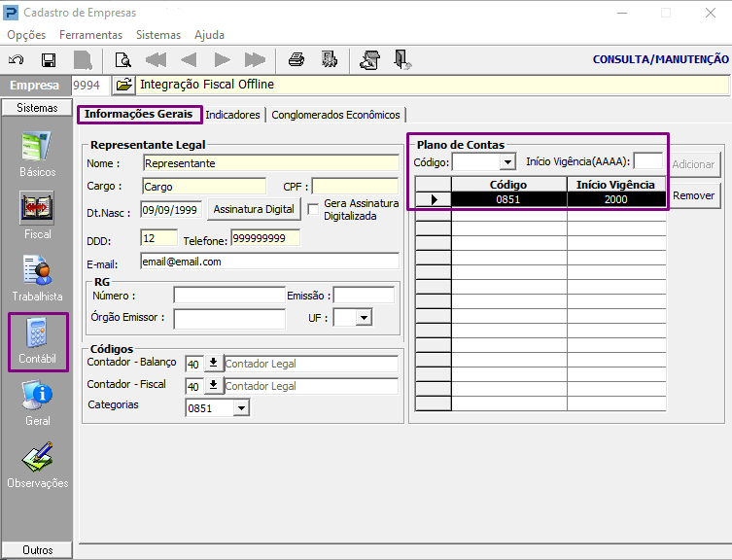Click Contador - Fiscal lookup arrow button

213,385
